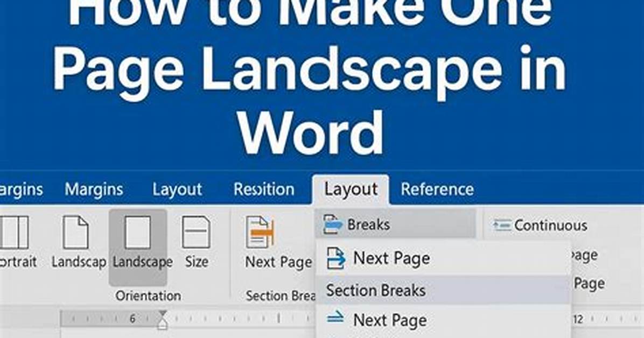Image resolution: width=644 pixels, height=338 pixels.
Task: Click the orange Next Page ribbon icon
Action: click(x=260, y=233)
